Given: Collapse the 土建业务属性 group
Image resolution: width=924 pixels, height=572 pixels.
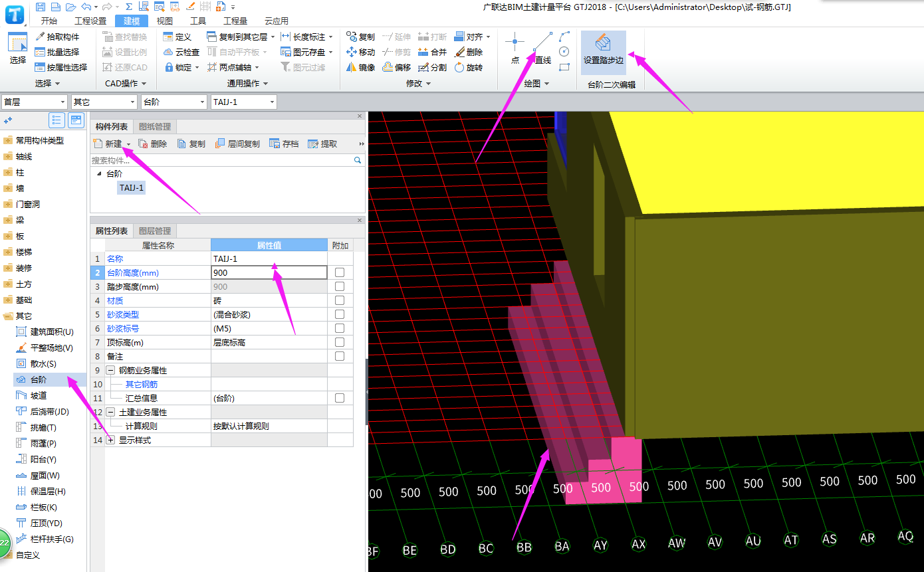Looking at the screenshot, I should pos(110,412).
